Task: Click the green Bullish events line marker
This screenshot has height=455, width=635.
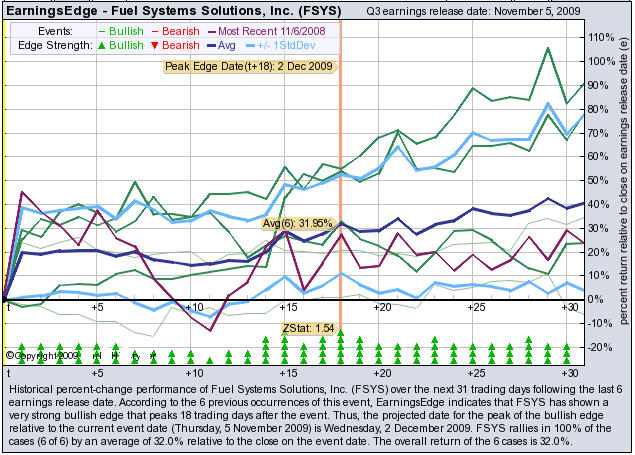Action: pyautogui.click(x=101, y=32)
